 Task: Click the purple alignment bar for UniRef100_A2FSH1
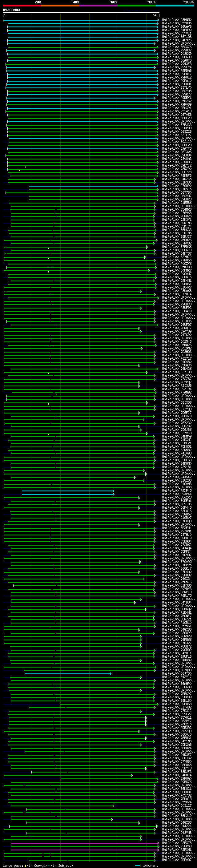(85, 850)
